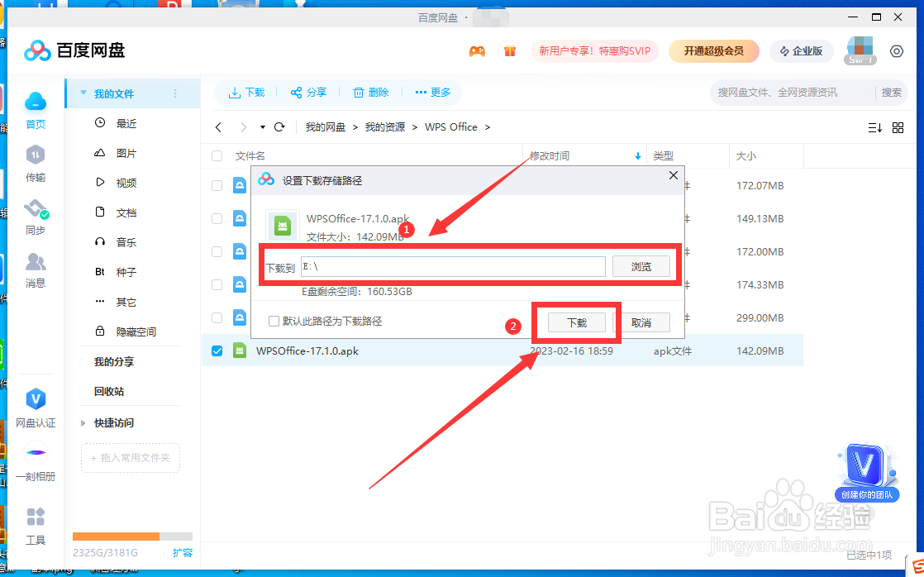924x577 pixels.
Task: Open 回收站 recycle bin
Action: pos(109,391)
